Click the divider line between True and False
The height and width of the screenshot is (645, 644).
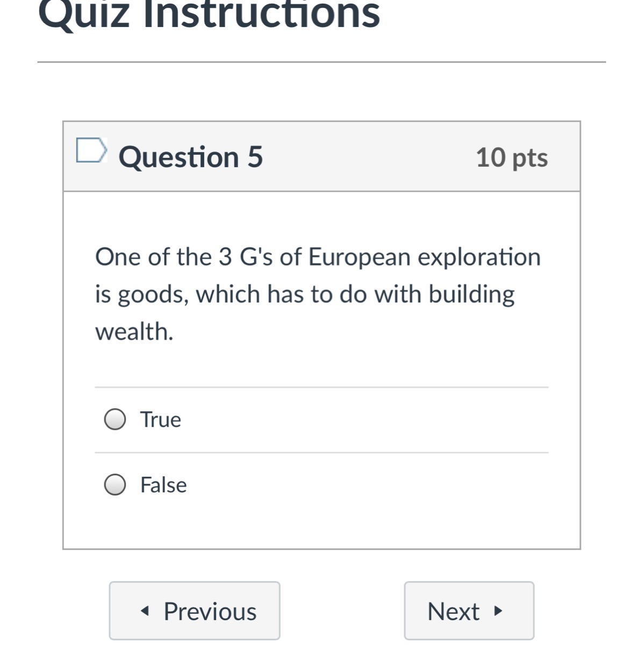point(321,453)
